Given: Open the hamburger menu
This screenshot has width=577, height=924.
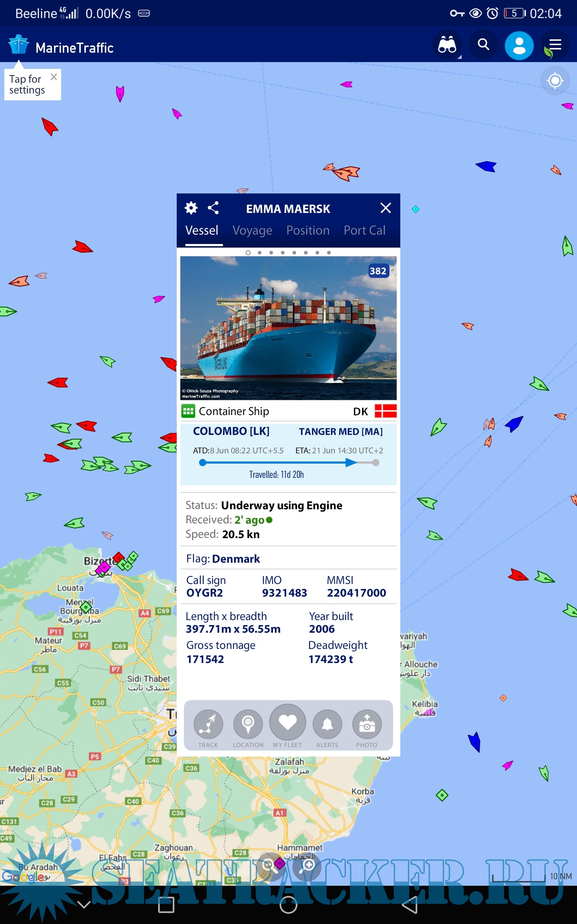Looking at the screenshot, I should (555, 45).
